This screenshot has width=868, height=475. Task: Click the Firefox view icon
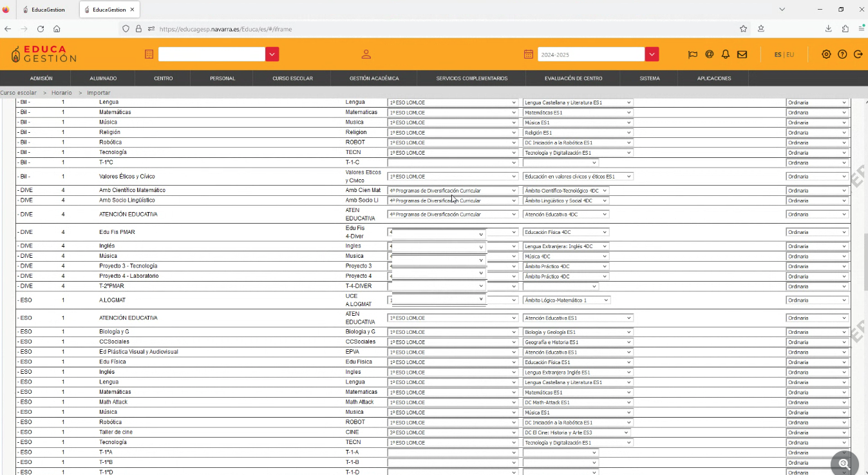click(6, 10)
